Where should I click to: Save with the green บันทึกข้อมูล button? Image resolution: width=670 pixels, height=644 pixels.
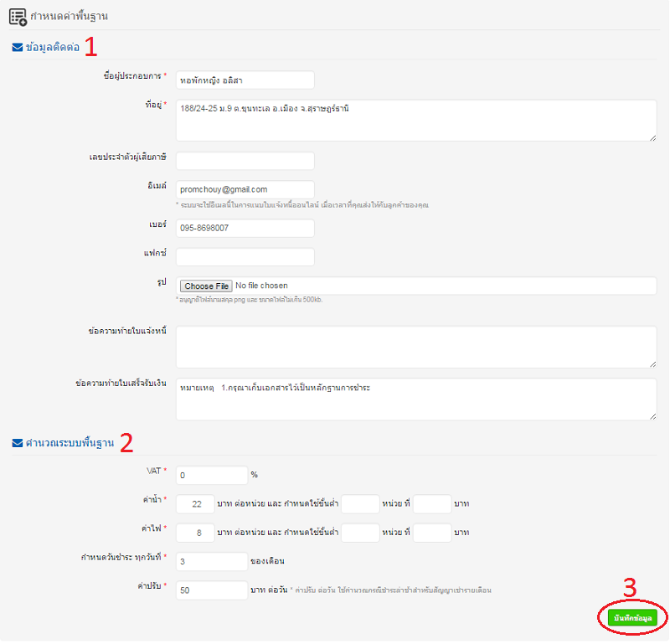click(633, 618)
